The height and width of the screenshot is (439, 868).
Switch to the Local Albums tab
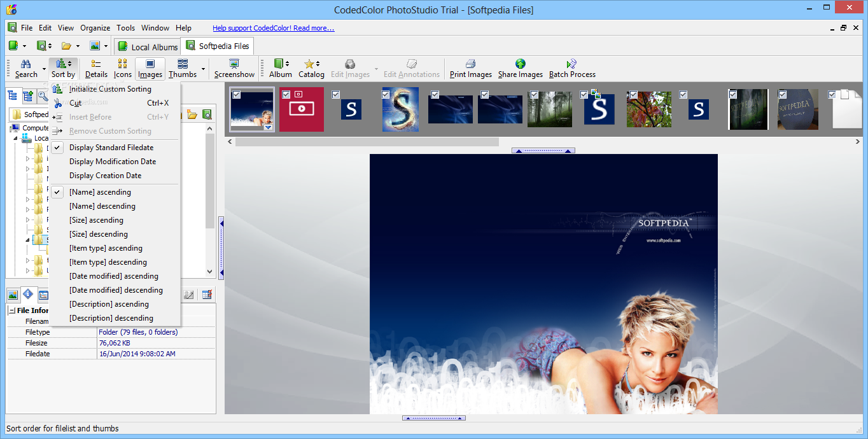tap(147, 46)
